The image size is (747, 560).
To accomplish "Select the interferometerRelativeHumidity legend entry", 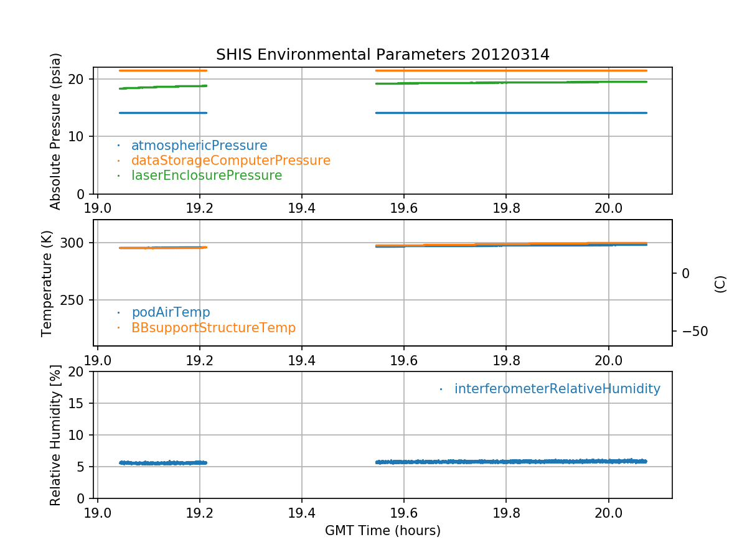I will 557,389.
